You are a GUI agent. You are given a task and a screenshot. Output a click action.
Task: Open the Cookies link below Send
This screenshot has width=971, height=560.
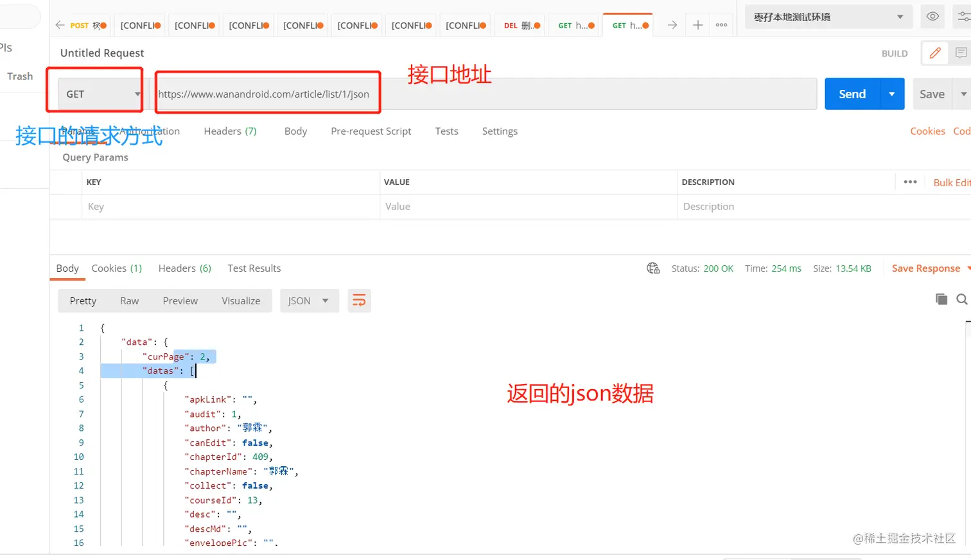927,131
